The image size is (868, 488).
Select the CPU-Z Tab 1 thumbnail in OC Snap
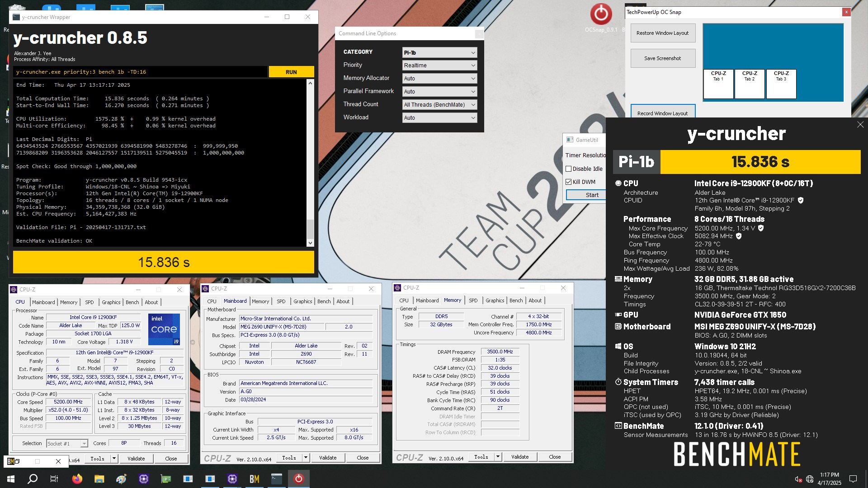tap(718, 84)
